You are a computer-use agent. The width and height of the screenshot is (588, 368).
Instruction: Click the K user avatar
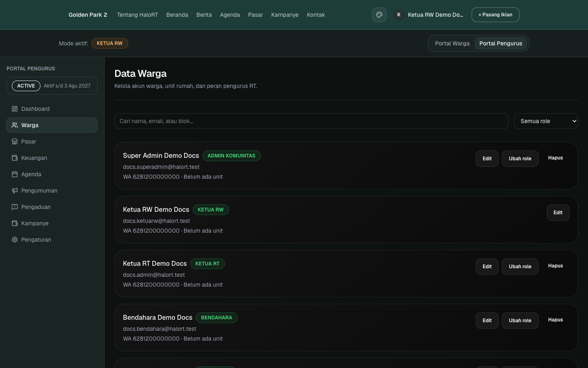tap(399, 15)
